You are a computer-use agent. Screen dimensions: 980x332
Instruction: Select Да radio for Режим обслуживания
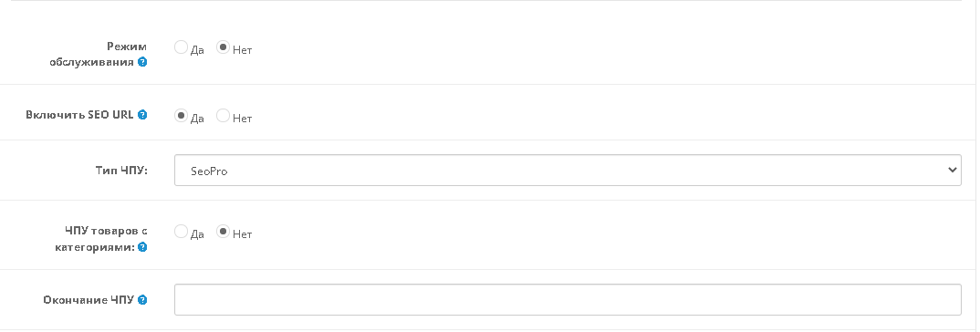coord(181,47)
